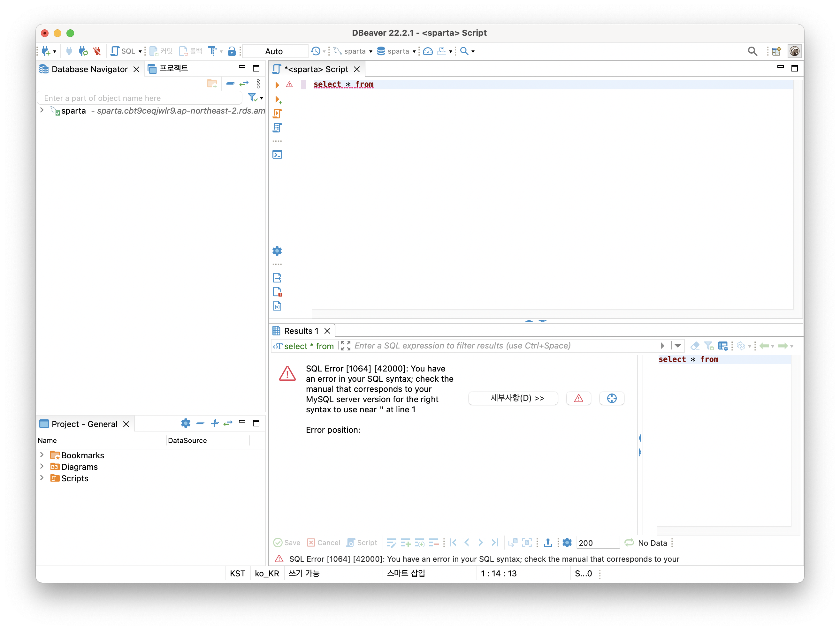Focus the object name filter field
Image resolution: width=840 pixels, height=630 pixels.
pyautogui.click(x=140, y=98)
